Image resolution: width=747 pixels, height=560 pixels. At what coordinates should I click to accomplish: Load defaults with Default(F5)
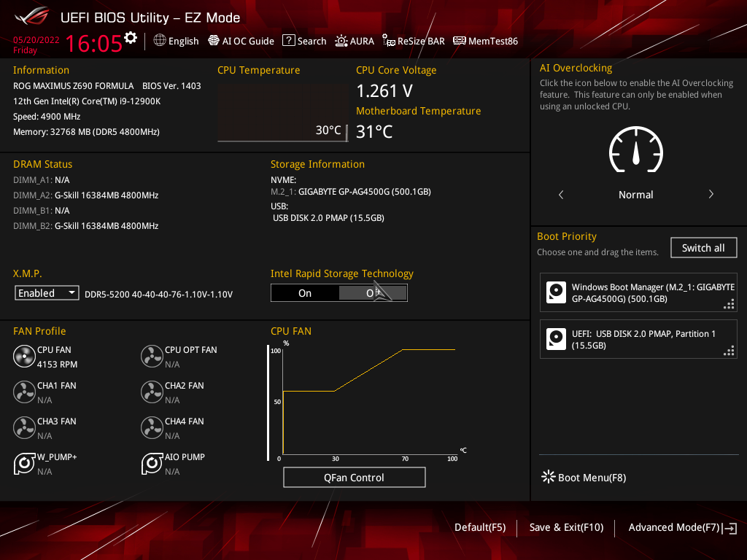click(x=480, y=527)
